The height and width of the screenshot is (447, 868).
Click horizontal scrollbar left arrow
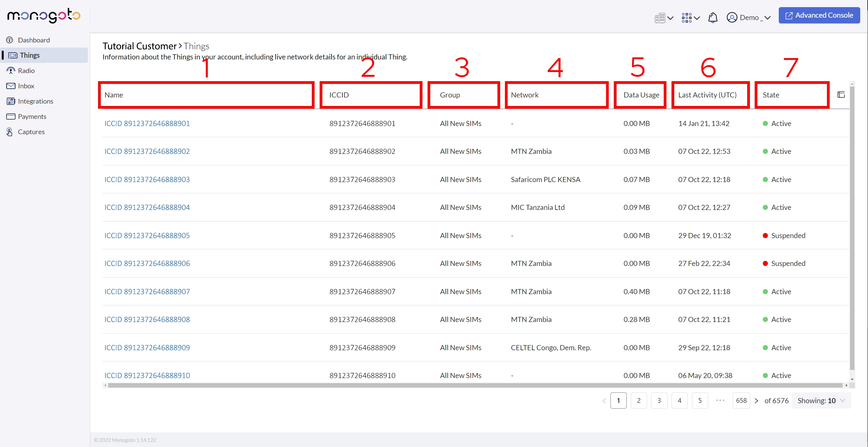click(x=105, y=386)
